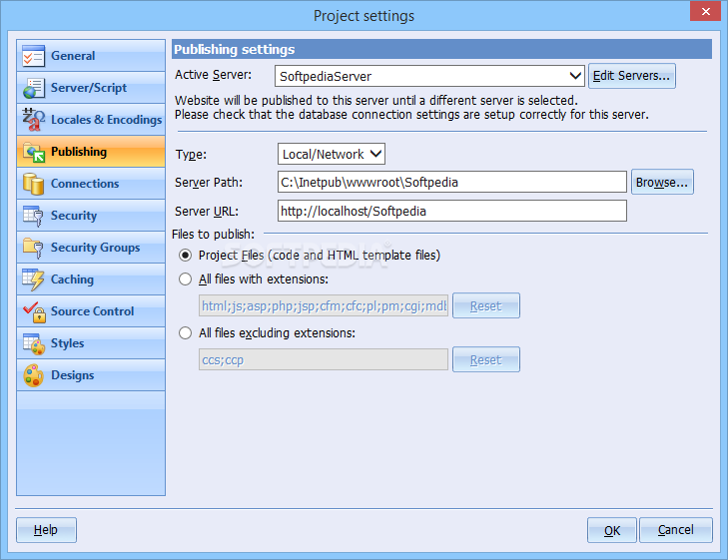This screenshot has height=560, width=728.
Task: Choose All files with extensions option
Action: click(x=186, y=279)
